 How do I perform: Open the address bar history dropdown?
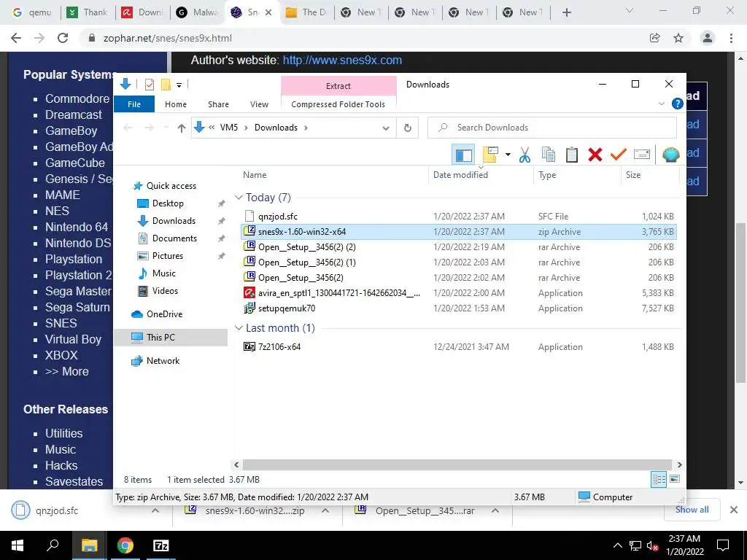pos(386,128)
